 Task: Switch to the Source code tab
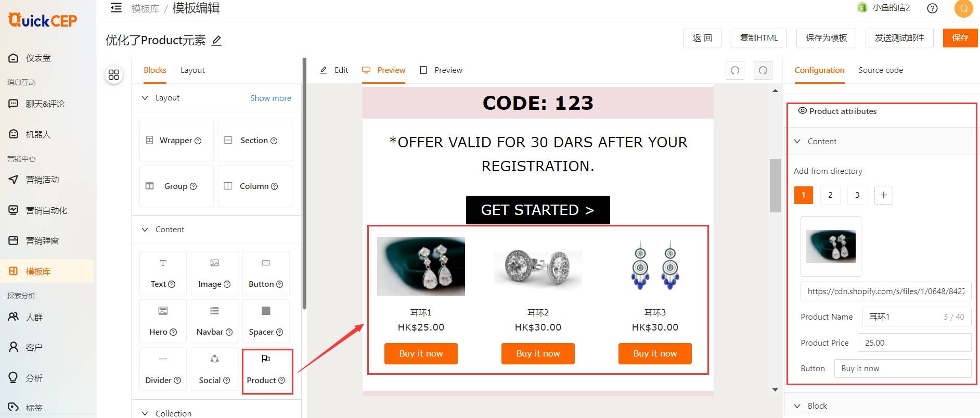point(881,70)
